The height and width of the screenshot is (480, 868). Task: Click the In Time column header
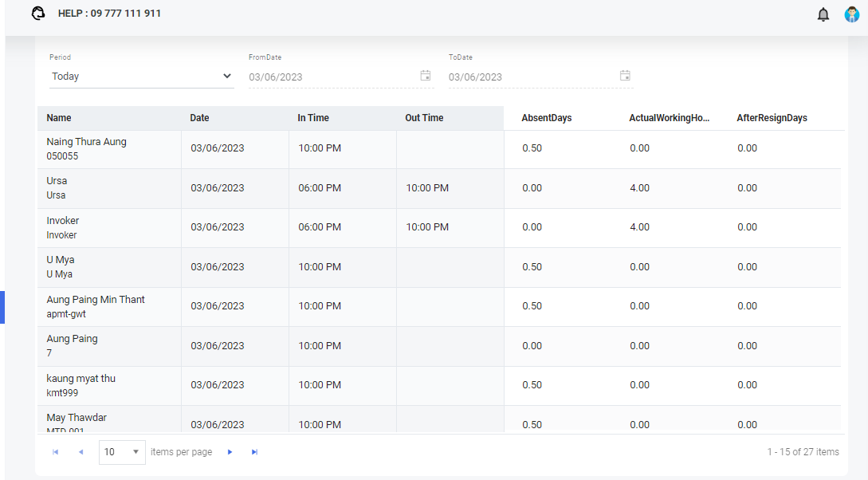[x=313, y=118]
